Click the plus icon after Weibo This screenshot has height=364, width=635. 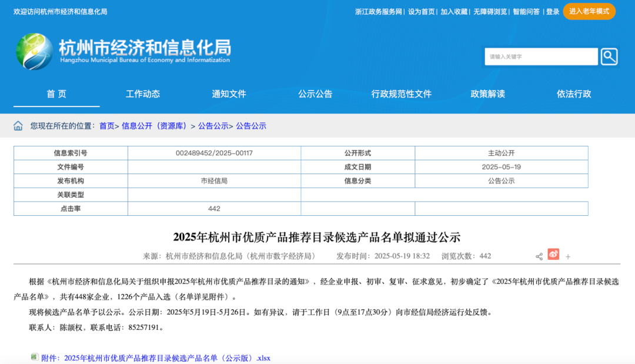click(568, 257)
